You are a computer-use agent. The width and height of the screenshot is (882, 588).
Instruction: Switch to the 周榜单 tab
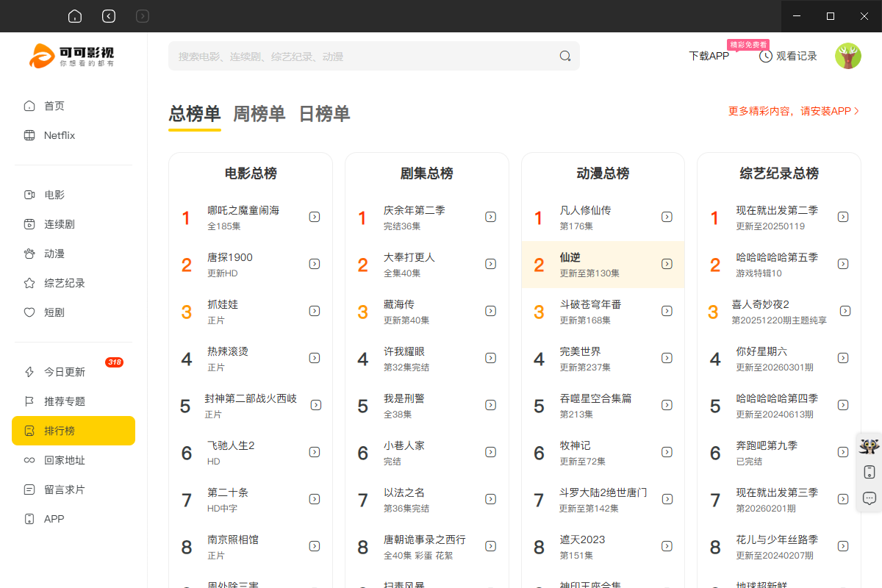259,114
